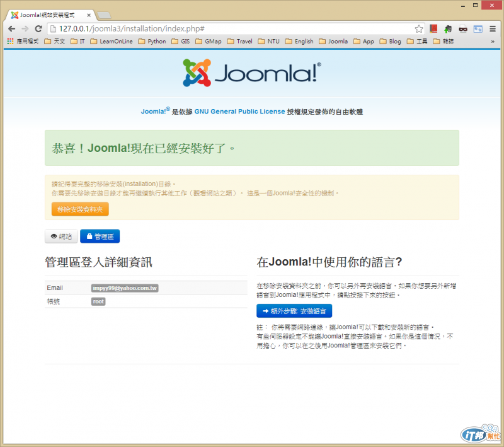504x447 pixels.
Task: Open the LearnOnLine bookmark folder
Action: point(112,41)
